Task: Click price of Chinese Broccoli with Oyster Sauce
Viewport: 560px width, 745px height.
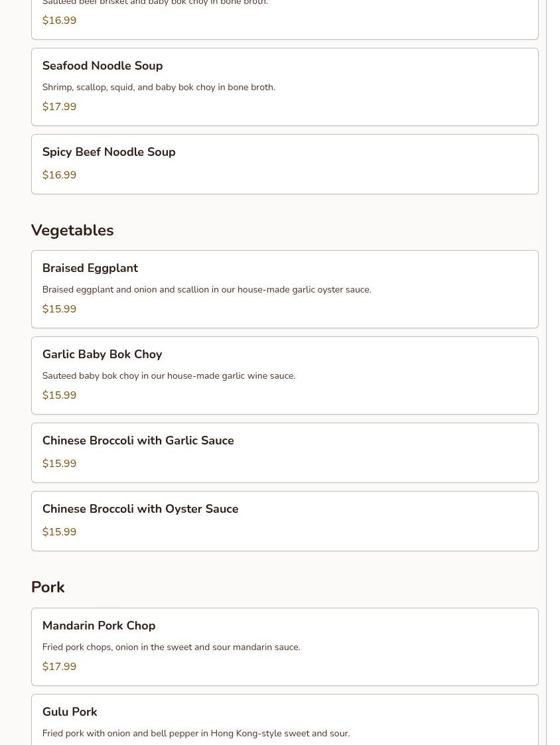Action: tap(59, 532)
